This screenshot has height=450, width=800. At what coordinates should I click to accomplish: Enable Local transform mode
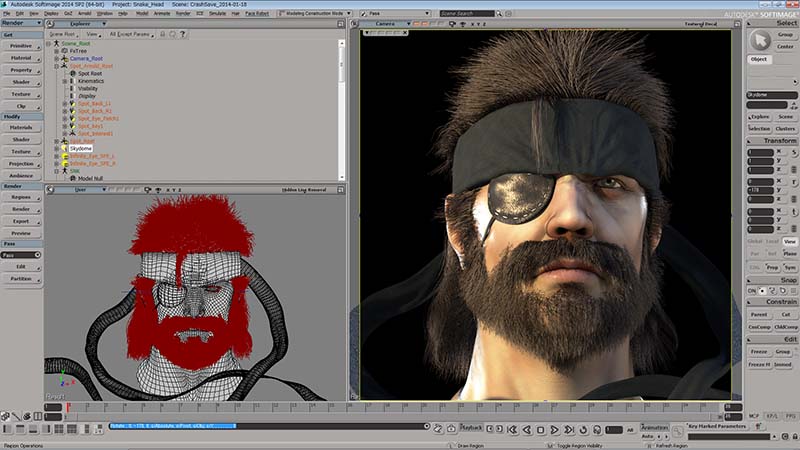point(772,241)
